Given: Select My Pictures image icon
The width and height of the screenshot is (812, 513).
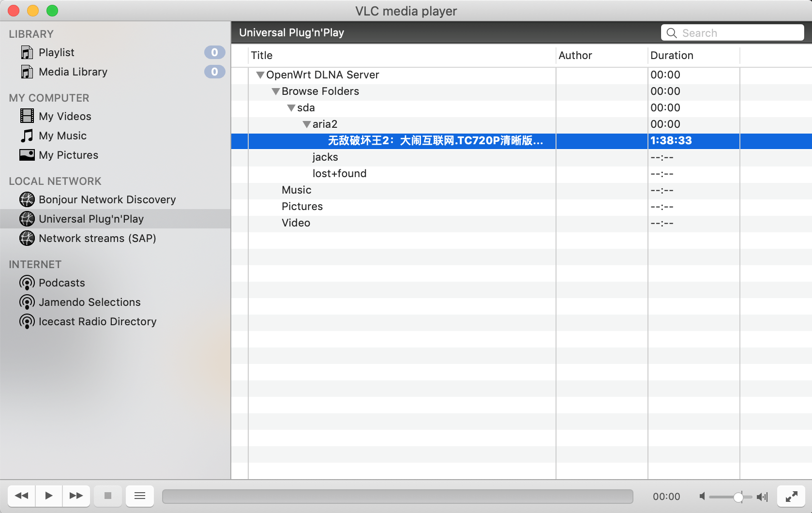Looking at the screenshot, I should coord(27,155).
